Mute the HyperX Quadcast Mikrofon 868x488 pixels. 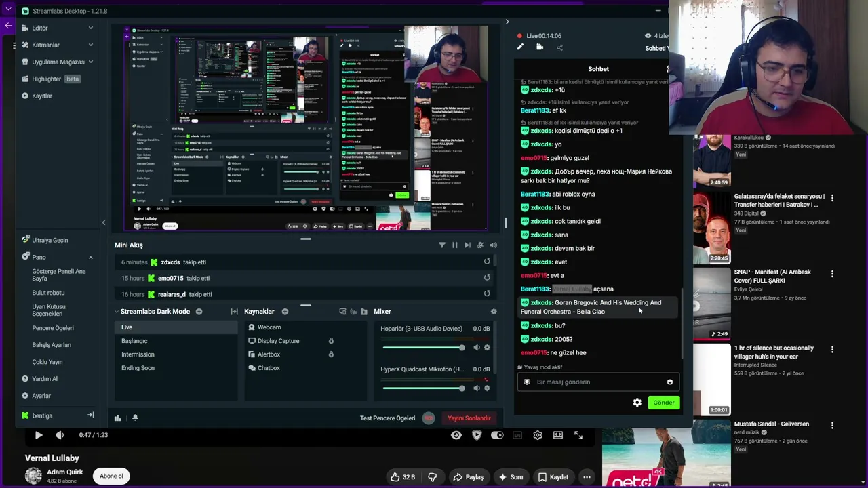pyautogui.click(x=477, y=388)
